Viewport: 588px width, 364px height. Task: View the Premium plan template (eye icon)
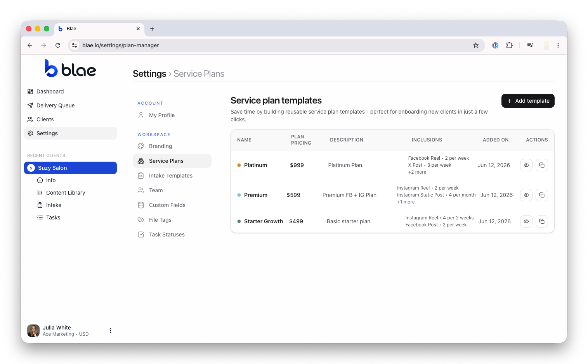pyautogui.click(x=526, y=195)
